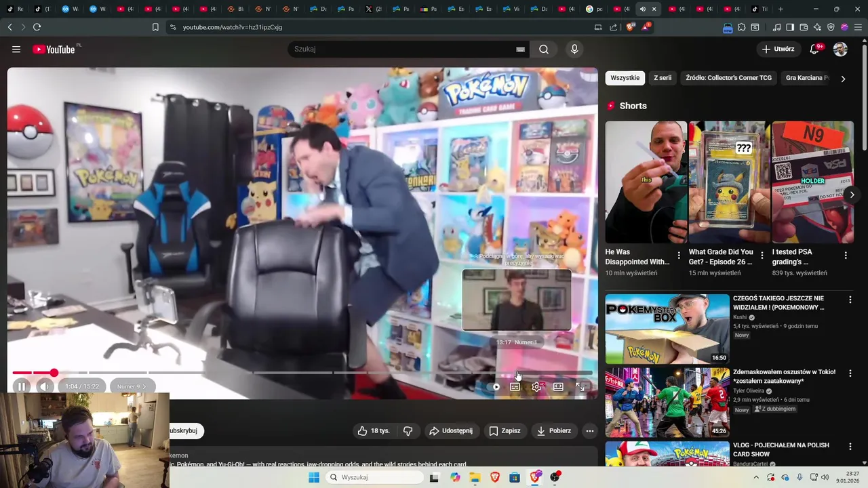The width and height of the screenshot is (868, 488).
Task: Open options for Pokemonowy mystery box video
Action: click(x=850, y=300)
